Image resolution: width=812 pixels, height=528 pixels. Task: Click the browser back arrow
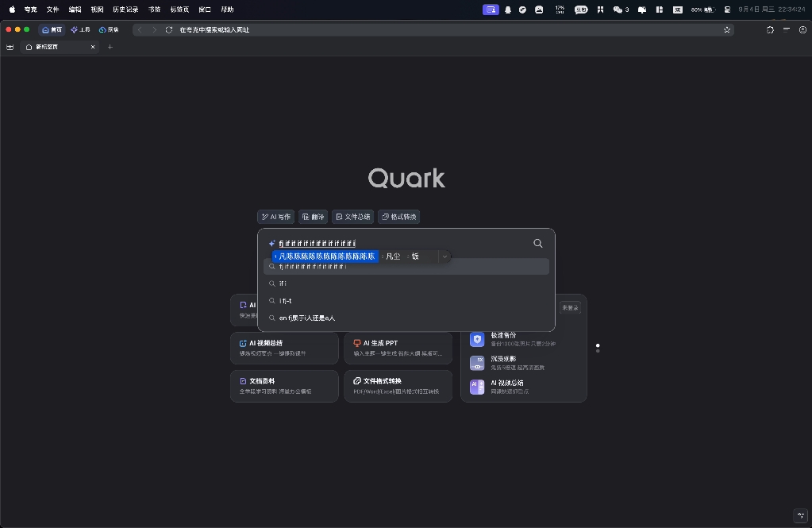(140, 30)
